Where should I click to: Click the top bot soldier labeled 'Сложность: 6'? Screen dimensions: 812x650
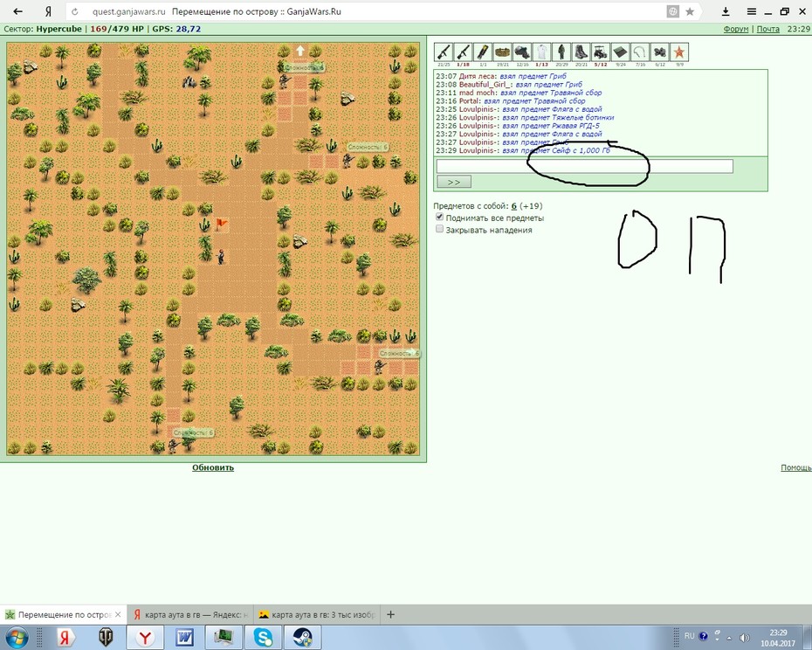pos(284,81)
